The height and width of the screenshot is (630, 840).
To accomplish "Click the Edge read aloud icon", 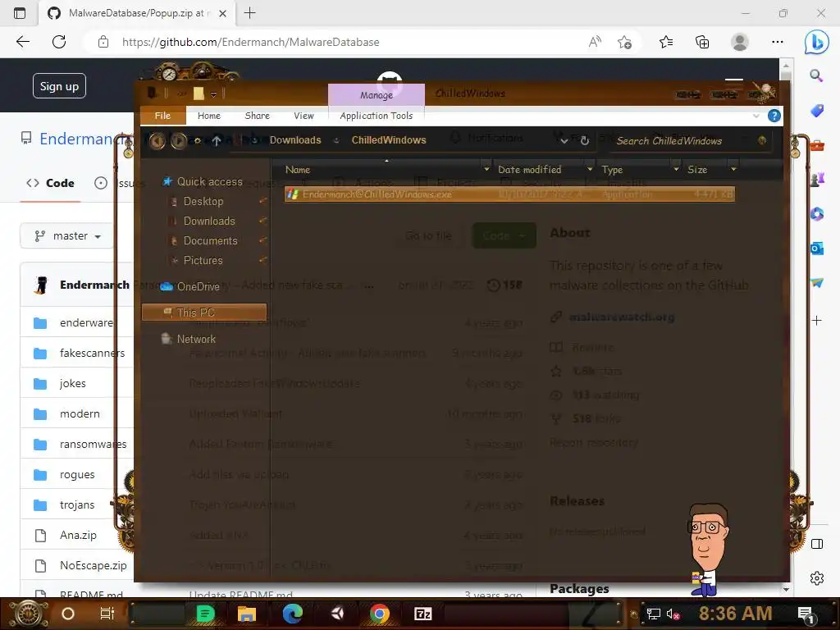I will (595, 42).
